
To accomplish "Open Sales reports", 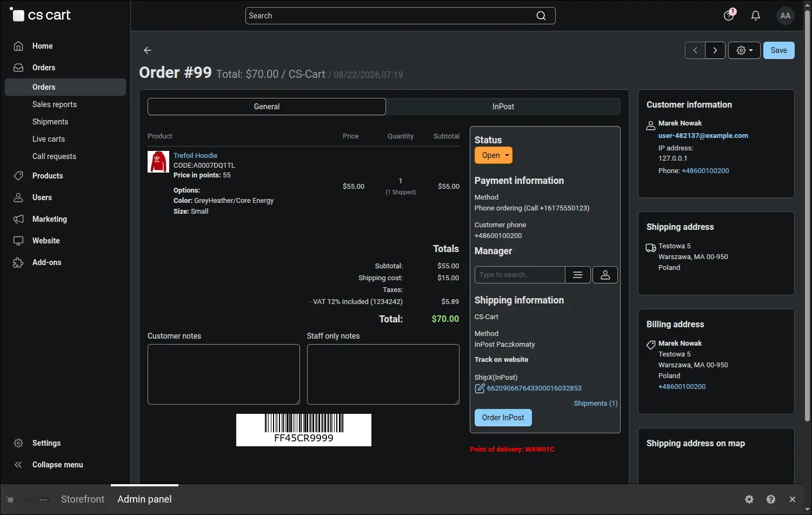I will coord(55,104).
